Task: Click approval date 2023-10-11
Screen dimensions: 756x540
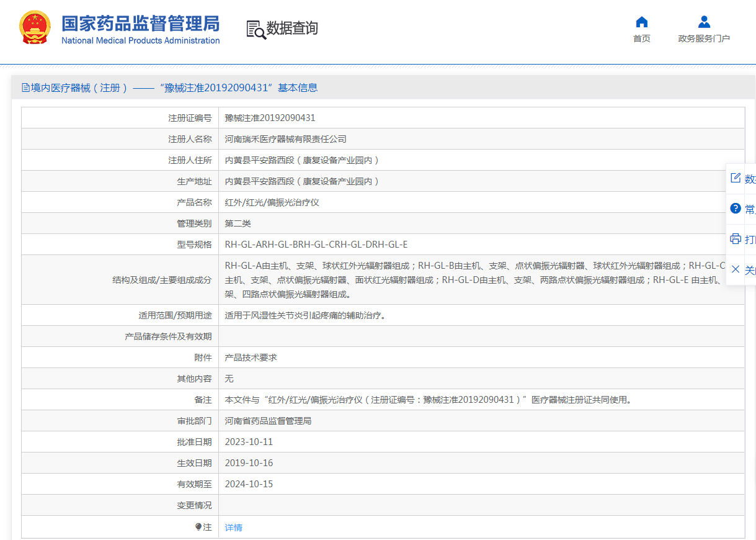Action: [x=249, y=442]
